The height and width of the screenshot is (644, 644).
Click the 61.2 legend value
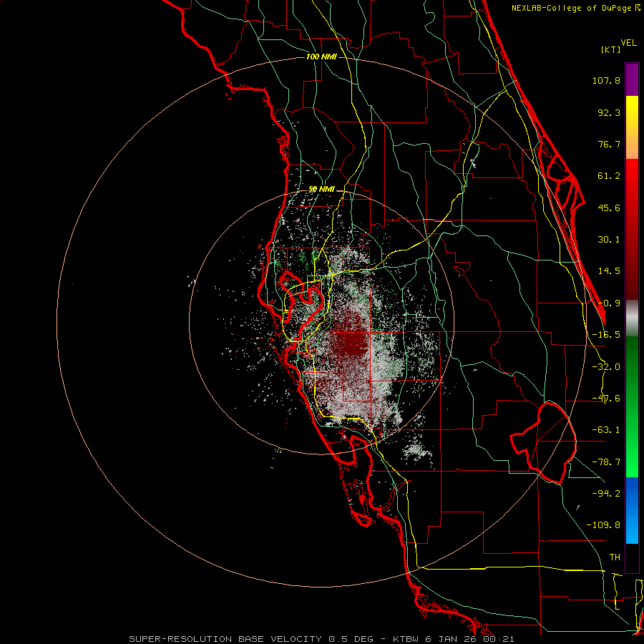click(609, 176)
